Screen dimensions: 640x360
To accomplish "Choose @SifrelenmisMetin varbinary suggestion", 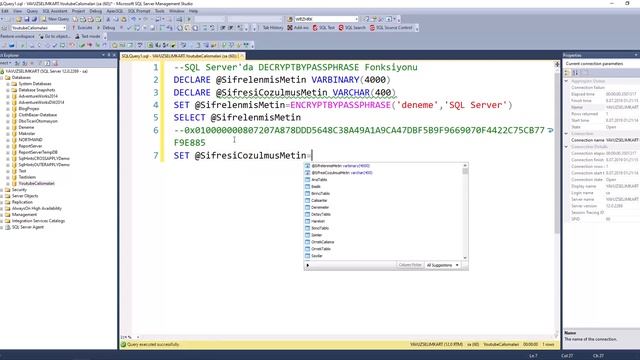I will tap(340, 166).
